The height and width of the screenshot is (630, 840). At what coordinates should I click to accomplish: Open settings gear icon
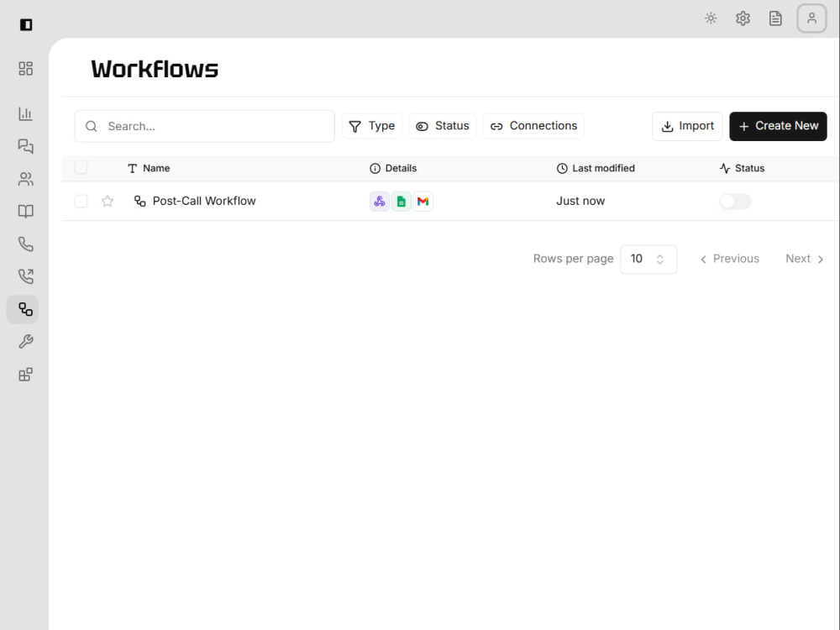tap(743, 18)
